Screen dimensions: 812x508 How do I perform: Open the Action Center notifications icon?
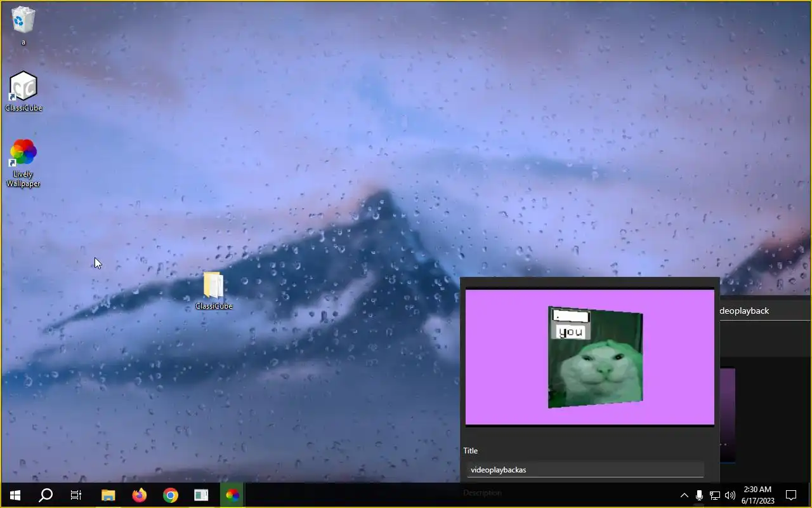tap(791, 495)
